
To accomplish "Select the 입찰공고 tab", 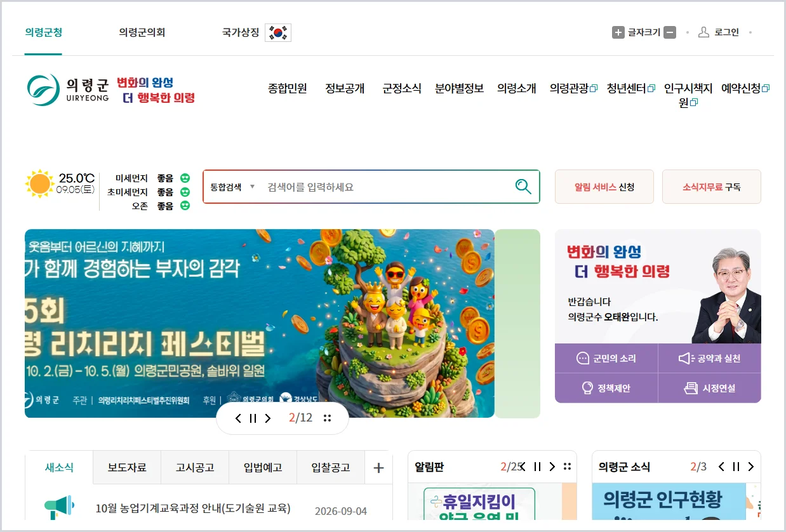I will coord(331,468).
